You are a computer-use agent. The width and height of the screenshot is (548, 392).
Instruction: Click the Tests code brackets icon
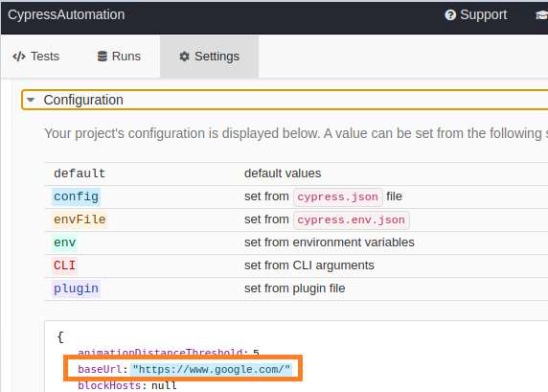pyautogui.click(x=19, y=57)
